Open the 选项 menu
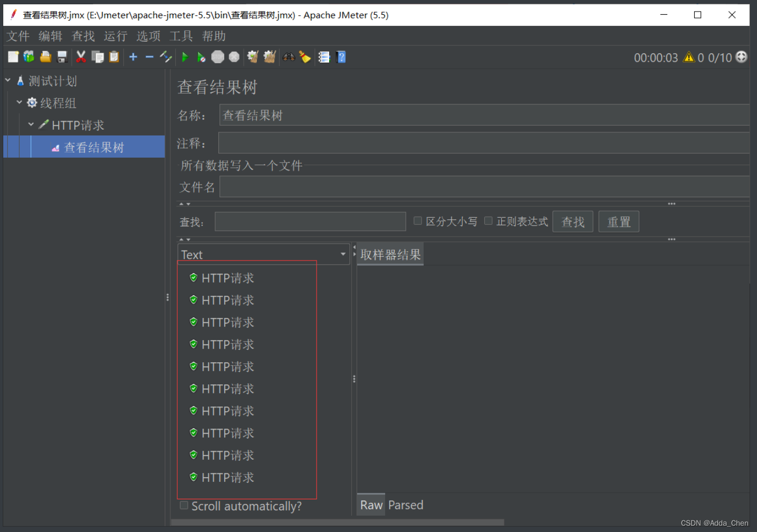The height and width of the screenshot is (532, 757). [148, 36]
